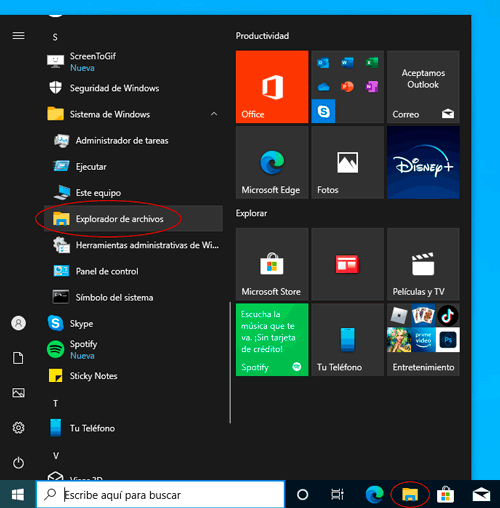Open the green Spotify tile

(272, 340)
